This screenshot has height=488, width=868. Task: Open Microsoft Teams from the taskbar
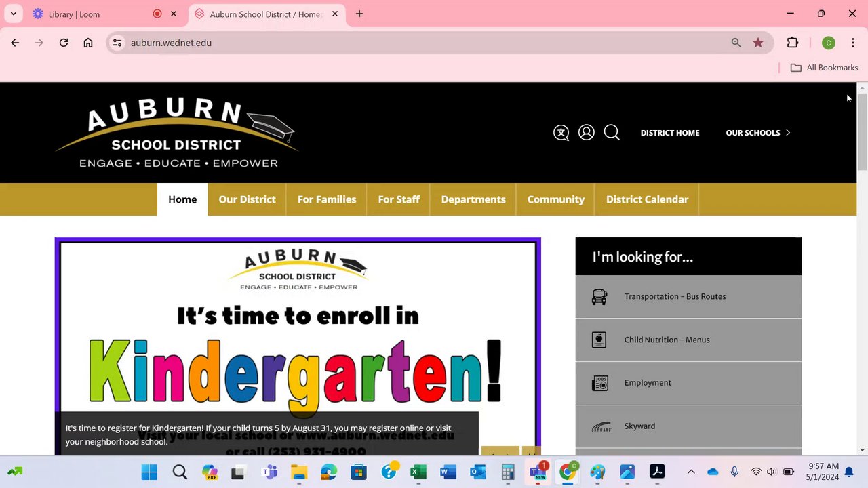click(269, 472)
